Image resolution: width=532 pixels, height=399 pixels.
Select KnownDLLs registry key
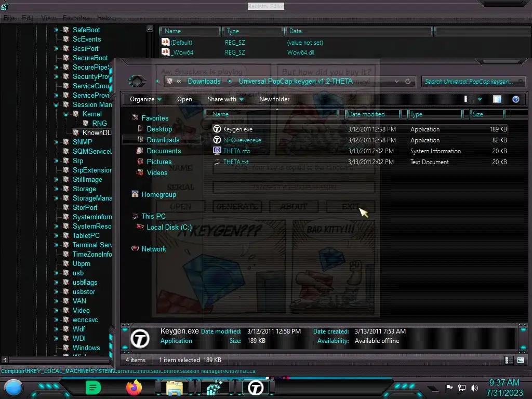coord(96,132)
